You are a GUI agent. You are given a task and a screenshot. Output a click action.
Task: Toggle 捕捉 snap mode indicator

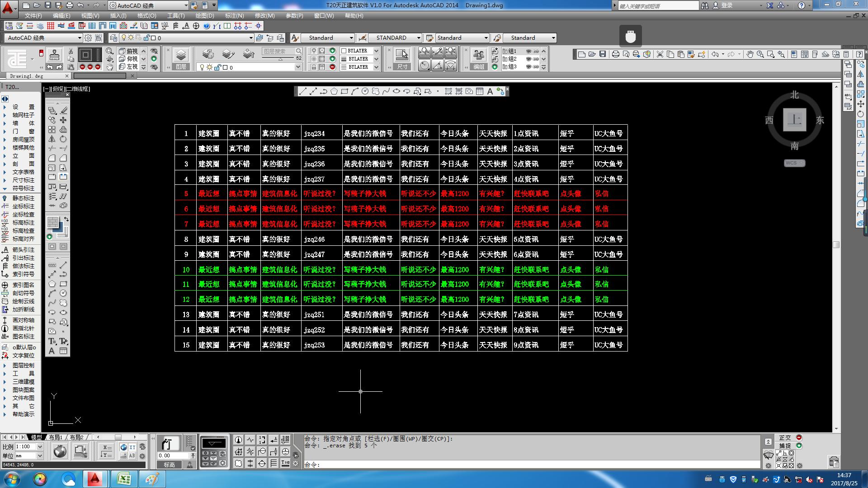(x=785, y=446)
